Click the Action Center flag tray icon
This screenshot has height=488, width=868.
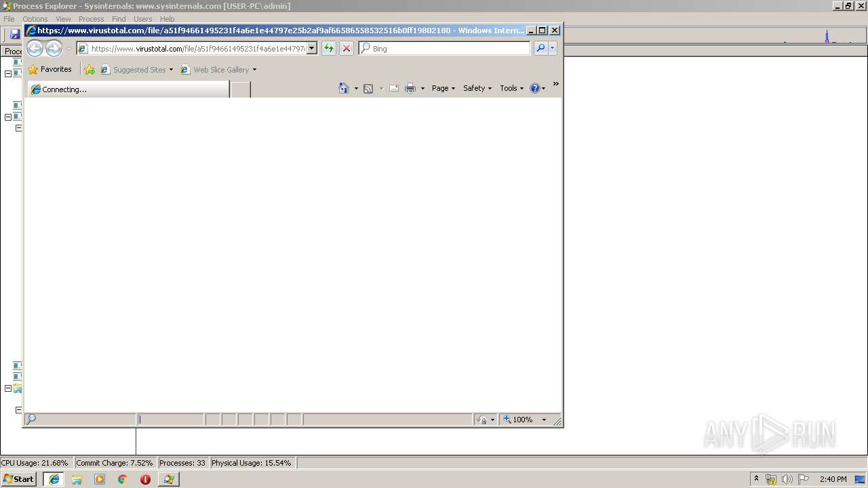(804, 479)
